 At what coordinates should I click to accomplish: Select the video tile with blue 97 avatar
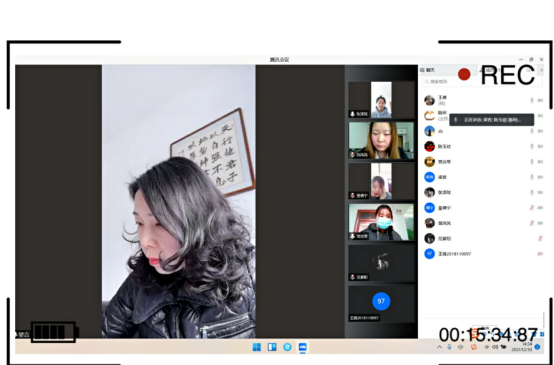381,303
